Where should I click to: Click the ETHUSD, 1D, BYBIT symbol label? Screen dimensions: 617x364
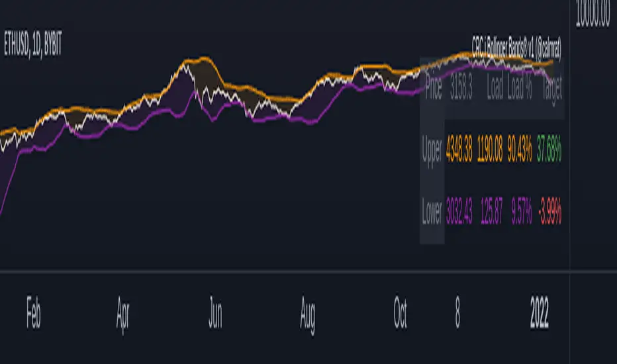(32, 43)
